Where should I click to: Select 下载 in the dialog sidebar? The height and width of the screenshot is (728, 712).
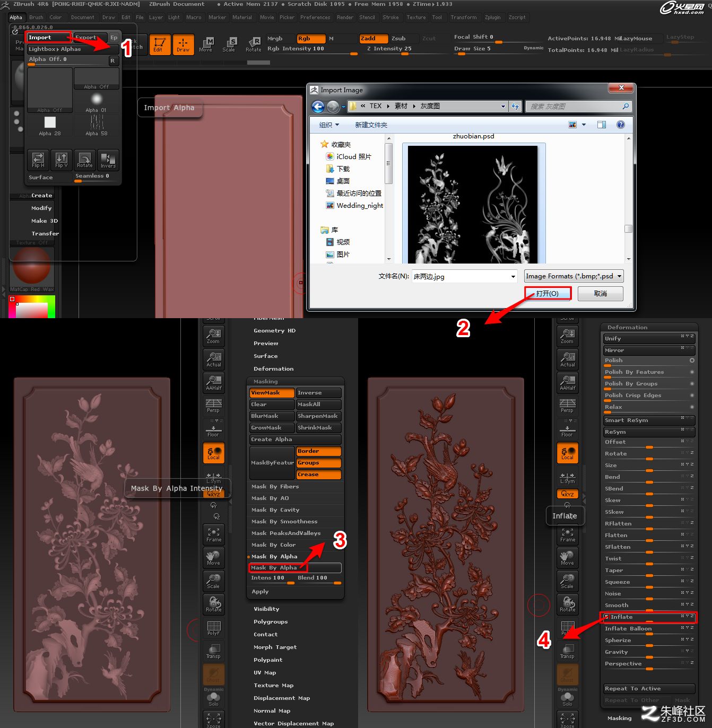343,169
